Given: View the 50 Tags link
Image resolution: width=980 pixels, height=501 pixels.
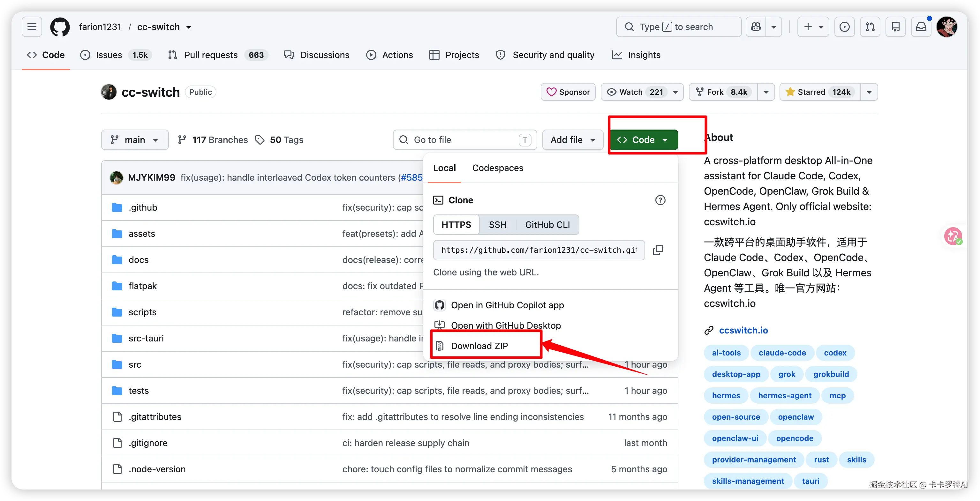Looking at the screenshot, I should tap(279, 140).
